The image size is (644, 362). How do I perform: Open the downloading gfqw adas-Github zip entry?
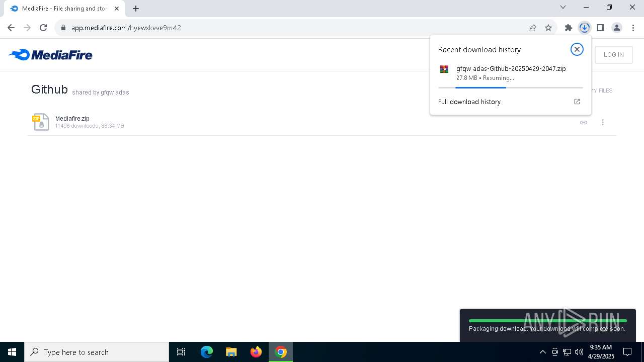point(510,73)
